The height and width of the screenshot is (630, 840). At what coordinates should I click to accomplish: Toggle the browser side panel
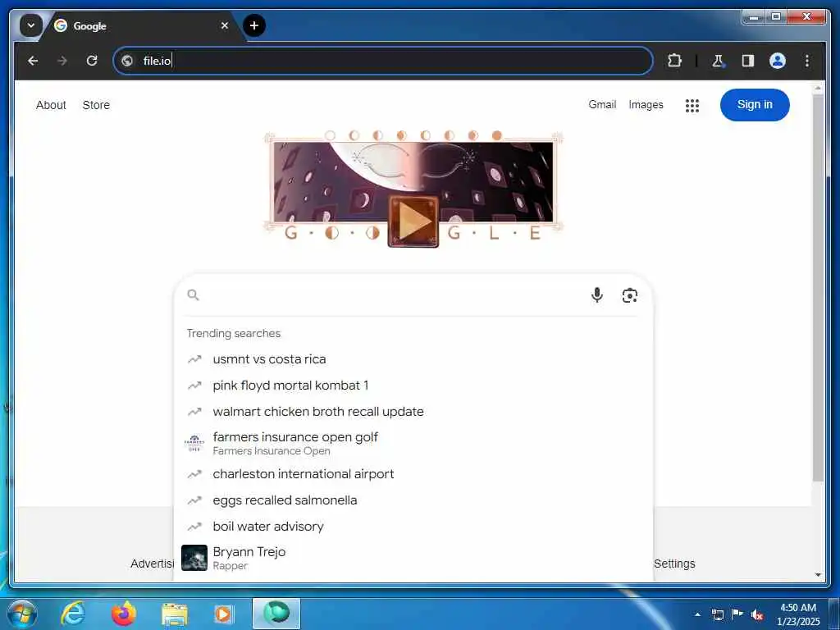(x=748, y=61)
